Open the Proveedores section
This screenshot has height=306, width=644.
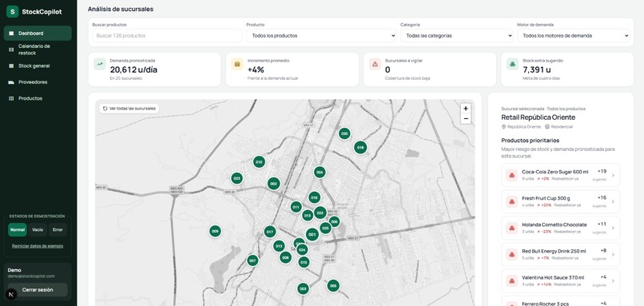[x=38, y=82]
